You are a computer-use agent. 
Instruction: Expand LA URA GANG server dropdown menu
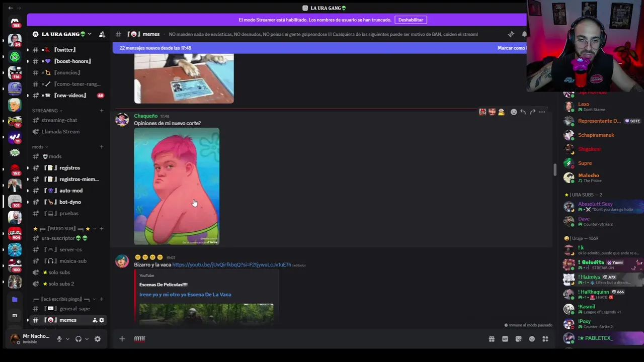pyautogui.click(x=89, y=34)
